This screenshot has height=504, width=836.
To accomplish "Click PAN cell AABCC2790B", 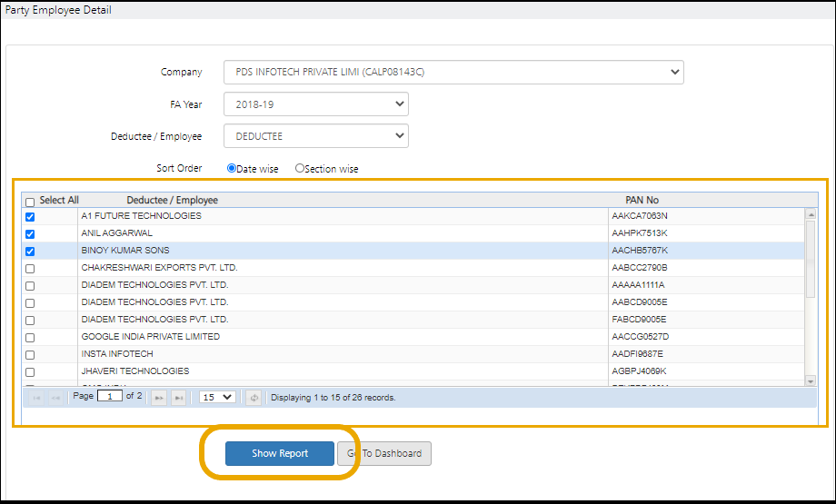I will pyautogui.click(x=706, y=268).
